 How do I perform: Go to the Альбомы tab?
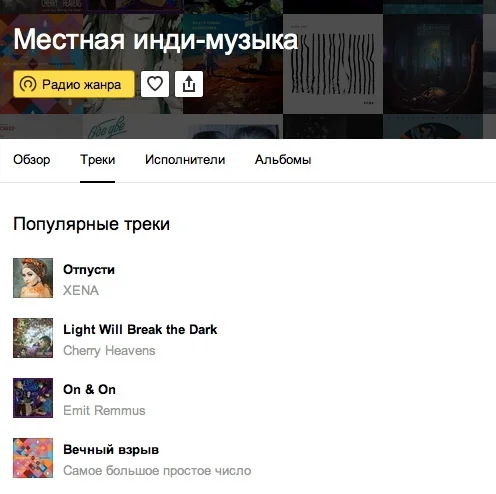(283, 160)
